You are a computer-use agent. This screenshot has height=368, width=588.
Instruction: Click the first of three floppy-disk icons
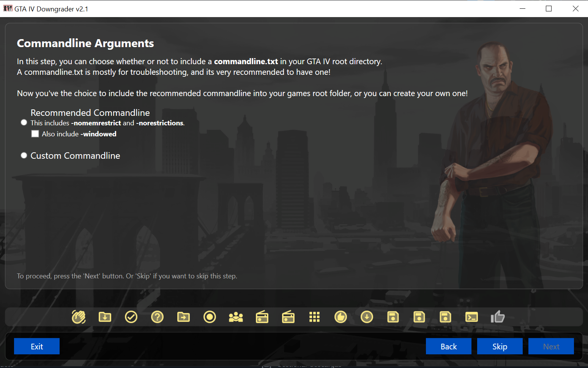[x=393, y=317]
